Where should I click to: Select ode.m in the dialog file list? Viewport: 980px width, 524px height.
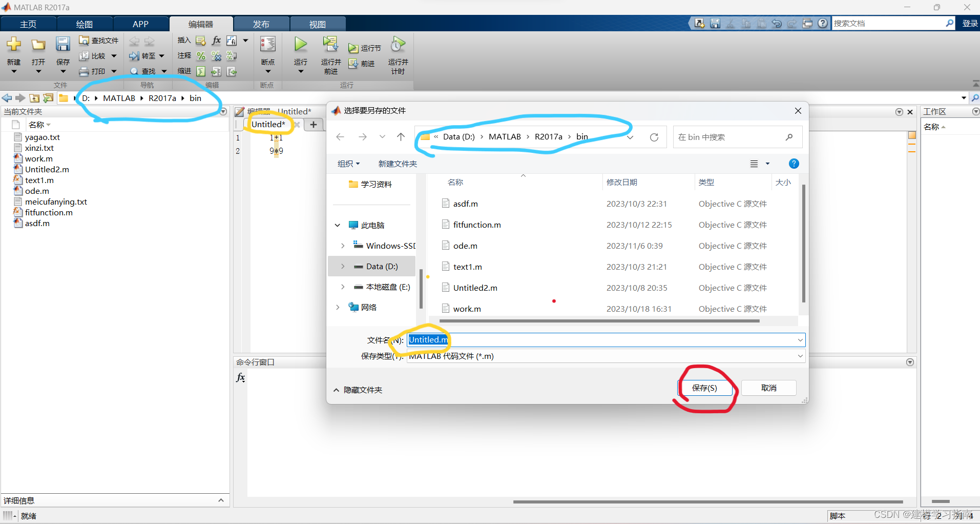tap(465, 246)
